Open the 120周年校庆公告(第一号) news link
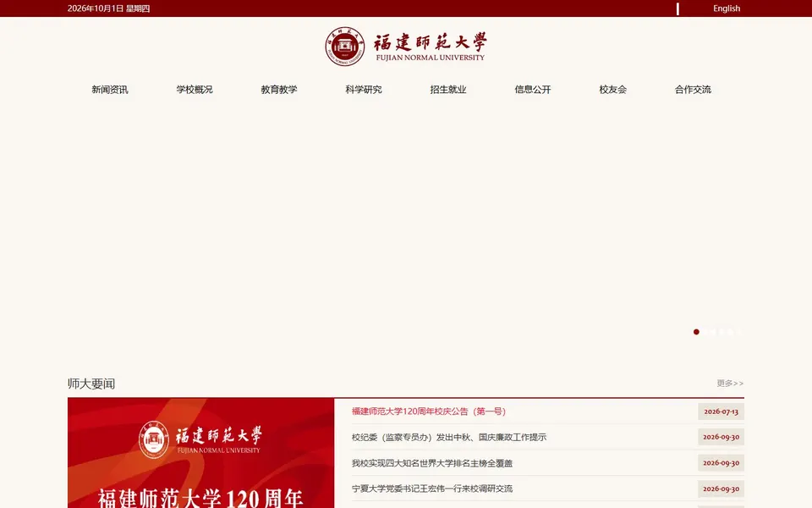This screenshot has height=508, width=812. (x=428, y=411)
